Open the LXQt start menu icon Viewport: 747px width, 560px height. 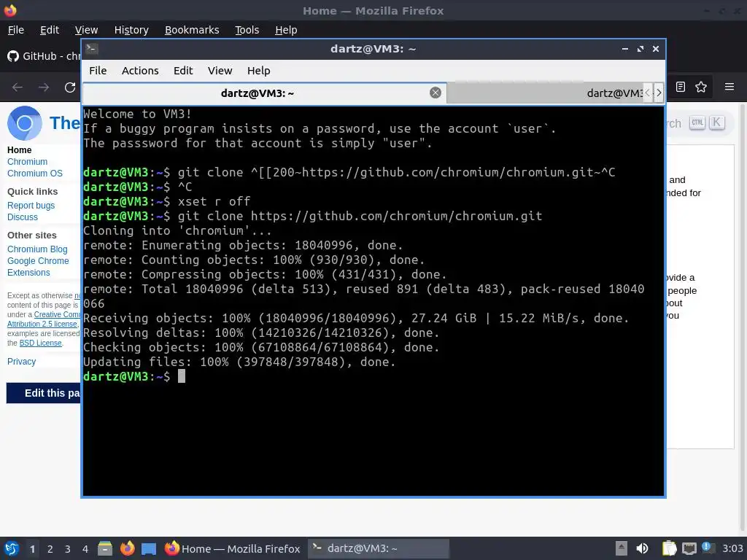[x=12, y=548]
